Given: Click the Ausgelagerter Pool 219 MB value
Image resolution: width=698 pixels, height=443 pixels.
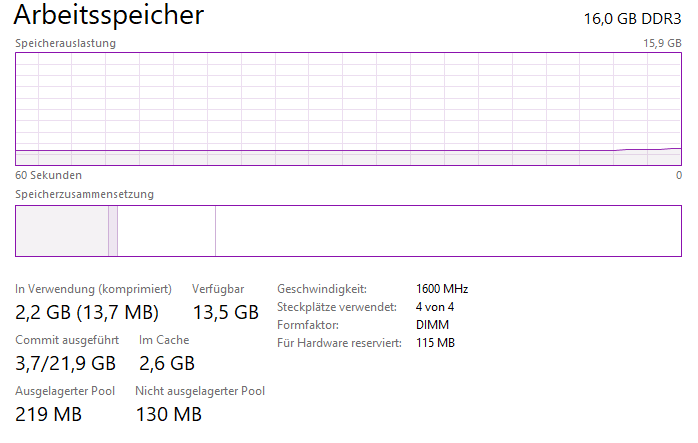Looking at the screenshot, I should click(49, 414).
